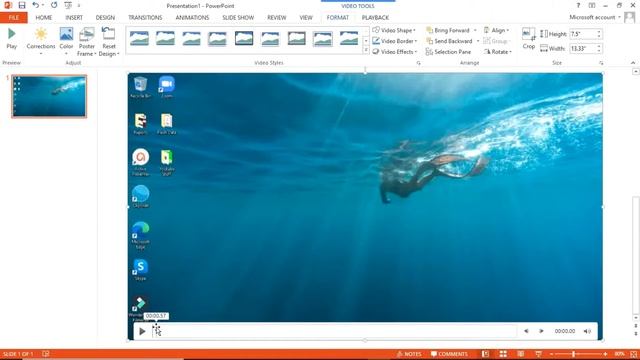
Task: Switch to Slide Sorter view
Action: click(503, 354)
